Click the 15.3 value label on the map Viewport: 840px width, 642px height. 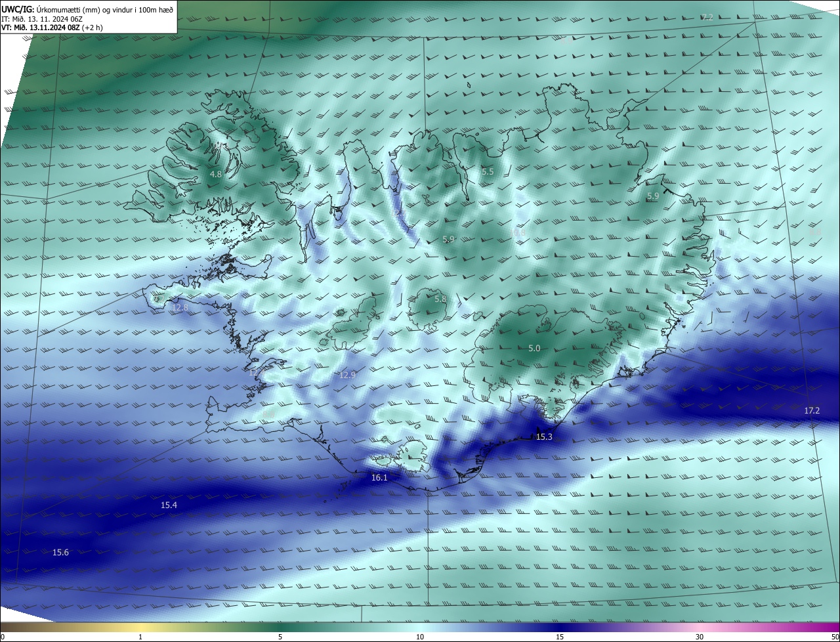click(544, 437)
